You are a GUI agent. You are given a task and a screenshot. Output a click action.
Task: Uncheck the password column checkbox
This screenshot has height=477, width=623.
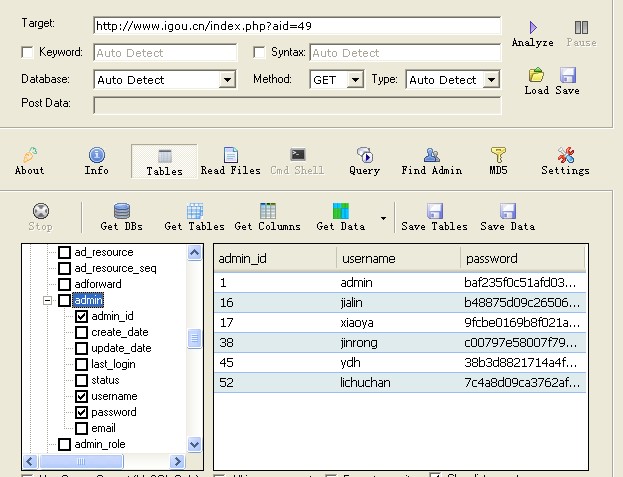click(x=81, y=412)
